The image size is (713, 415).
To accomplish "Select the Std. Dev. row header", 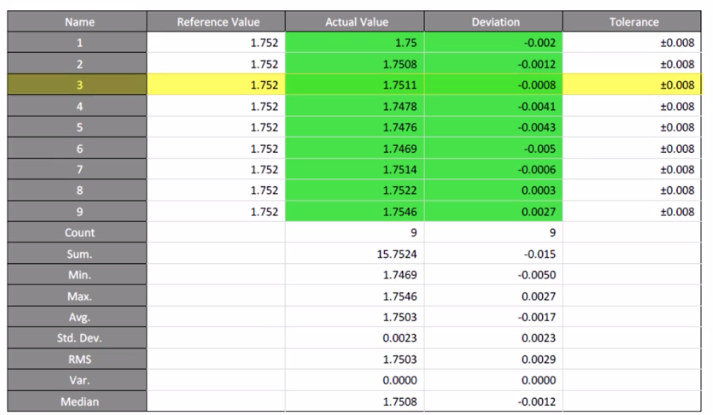I will click(x=77, y=338).
